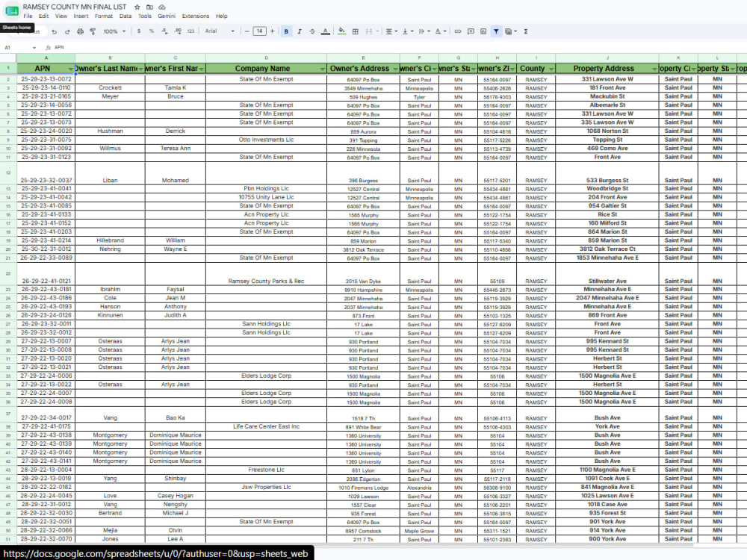Check cloud save status icon
Screen dimensions: 747x560
pos(162,7)
